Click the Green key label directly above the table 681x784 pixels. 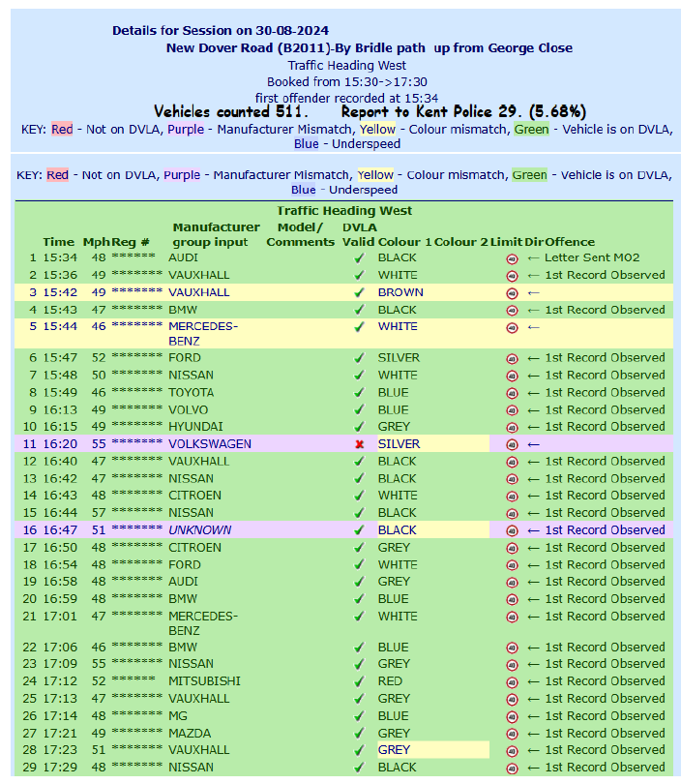tap(529, 175)
